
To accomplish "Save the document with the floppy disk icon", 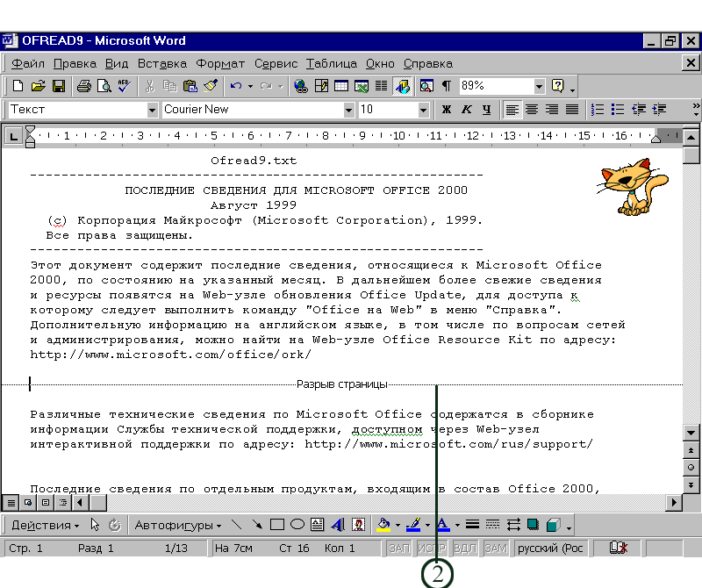I will 59,85.
